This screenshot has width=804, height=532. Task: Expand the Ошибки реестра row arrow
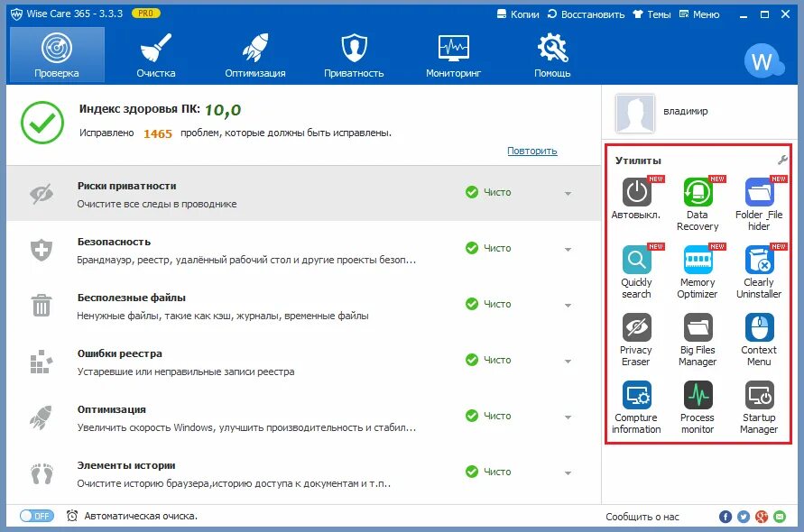point(568,362)
